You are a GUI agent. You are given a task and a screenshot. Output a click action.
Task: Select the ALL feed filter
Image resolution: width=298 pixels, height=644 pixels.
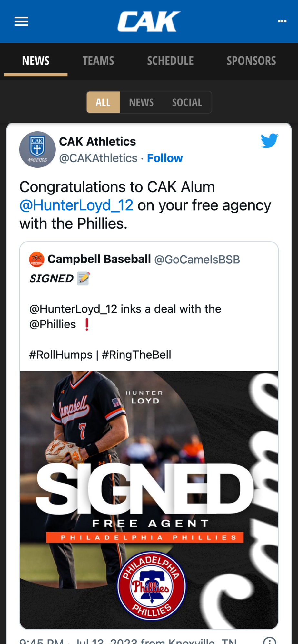pyautogui.click(x=103, y=102)
